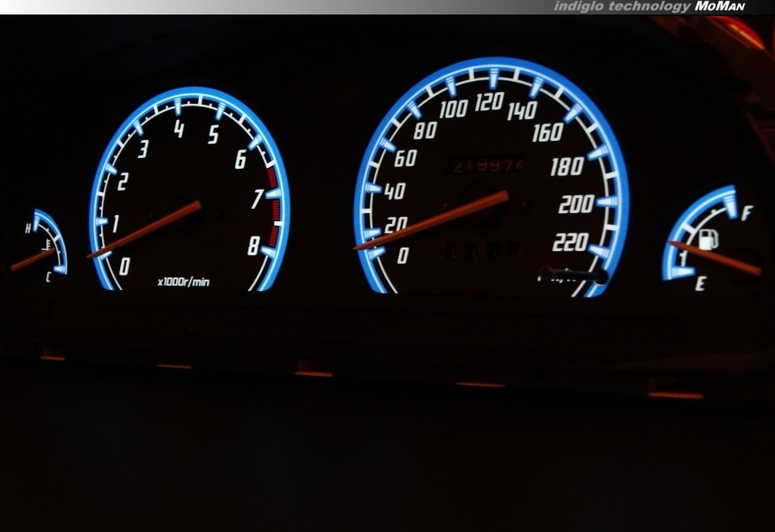Image resolution: width=775 pixels, height=532 pixels.
Task: Click the 0 mark on the speedometer
Action: (x=402, y=256)
